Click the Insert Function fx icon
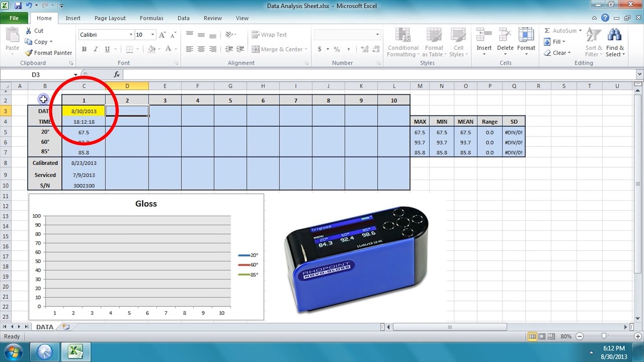The width and height of the screenshot is (644, 362). pyautogui.click(x=117, y=74)
